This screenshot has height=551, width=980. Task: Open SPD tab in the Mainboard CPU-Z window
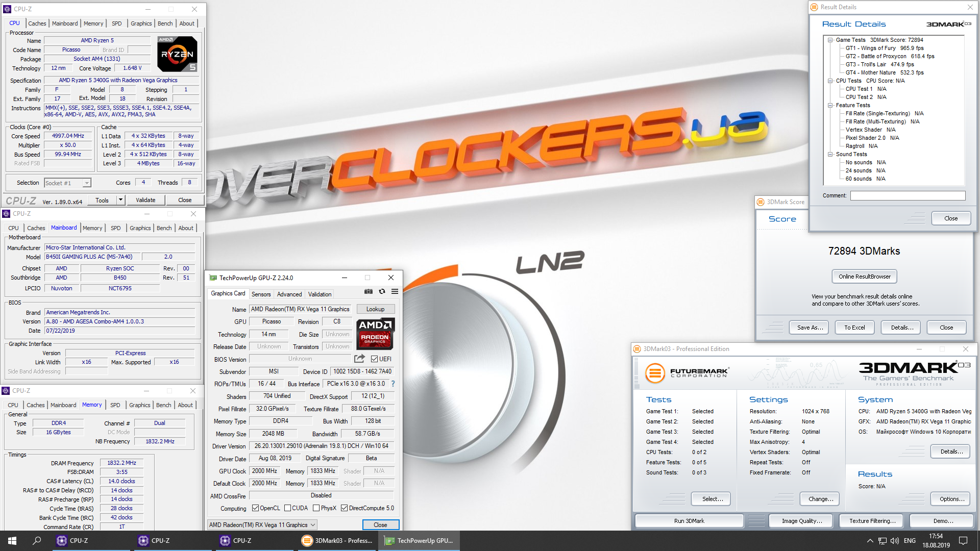(116, 228)
